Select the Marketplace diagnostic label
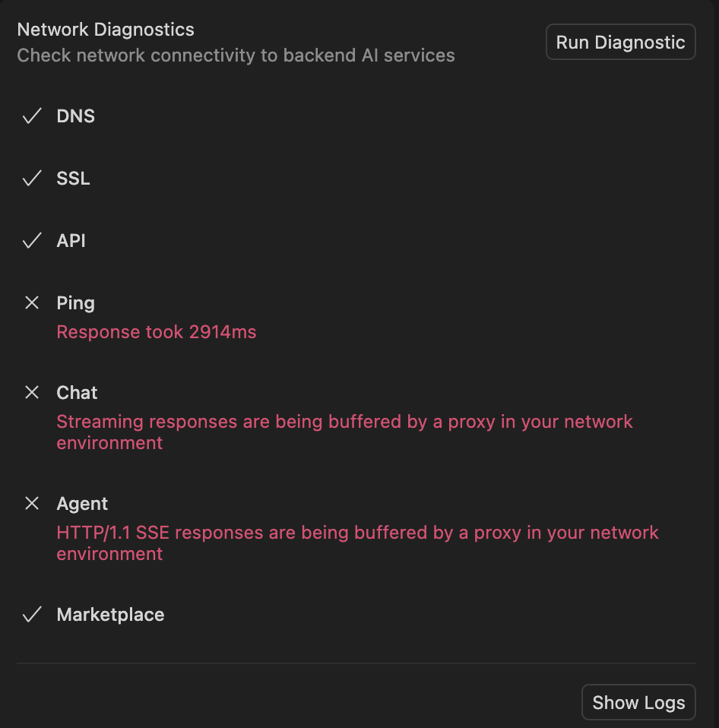Screen dimensions: 719x728 point(110,615)
